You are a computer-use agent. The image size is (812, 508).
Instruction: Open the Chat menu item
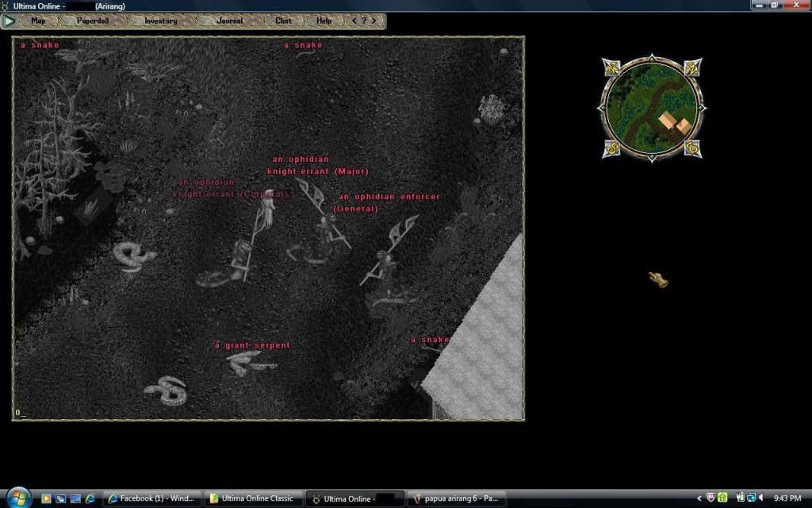click(283, 21)
